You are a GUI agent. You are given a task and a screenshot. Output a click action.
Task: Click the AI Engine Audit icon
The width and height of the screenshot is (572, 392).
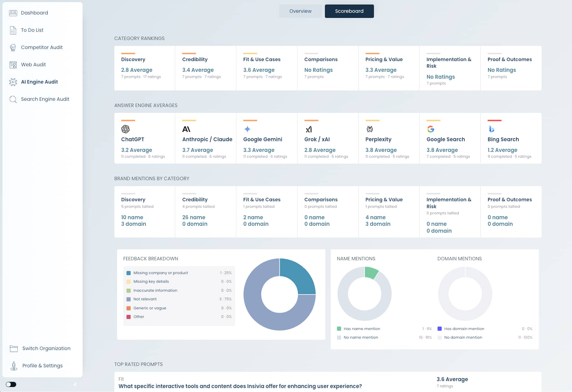click(x=13, y=82)
